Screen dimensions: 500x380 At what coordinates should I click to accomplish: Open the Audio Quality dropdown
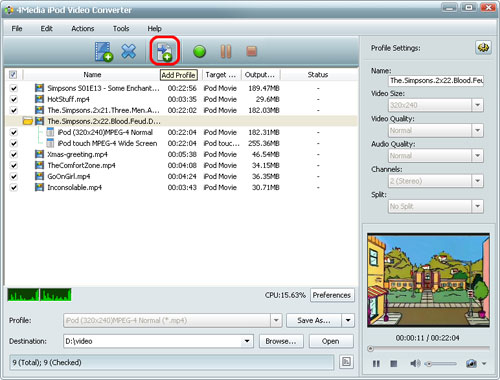click(x=477, y=156)
